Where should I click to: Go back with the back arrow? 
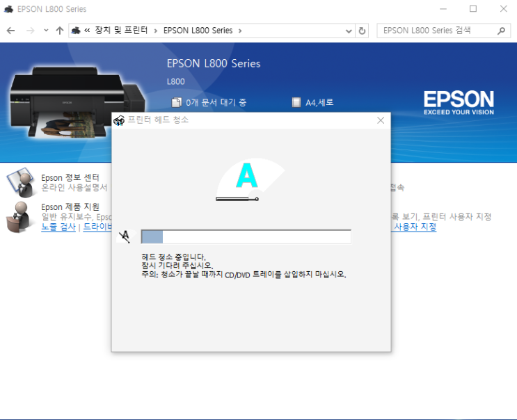pyautogui.click(x=11, y=31)
